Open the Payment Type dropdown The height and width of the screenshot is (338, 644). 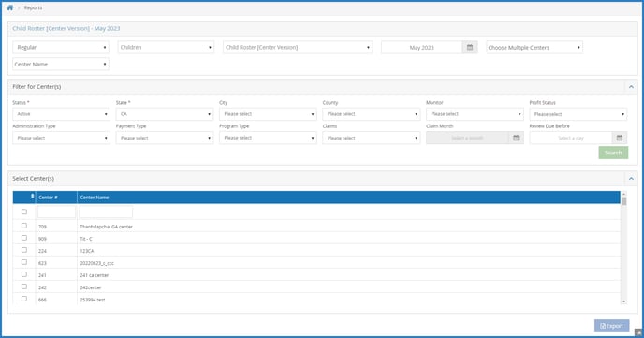pyautogui.click(x=165, y=138)
